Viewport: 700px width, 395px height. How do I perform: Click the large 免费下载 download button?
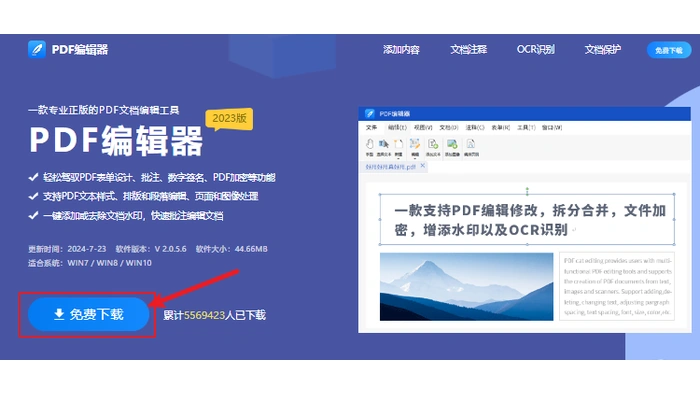tap(88, 314)
